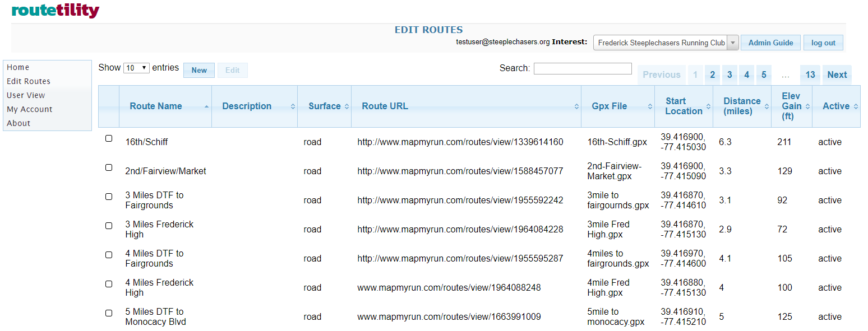Click the log out button
The width and height of the screenshot is (868, 331).
823,43
